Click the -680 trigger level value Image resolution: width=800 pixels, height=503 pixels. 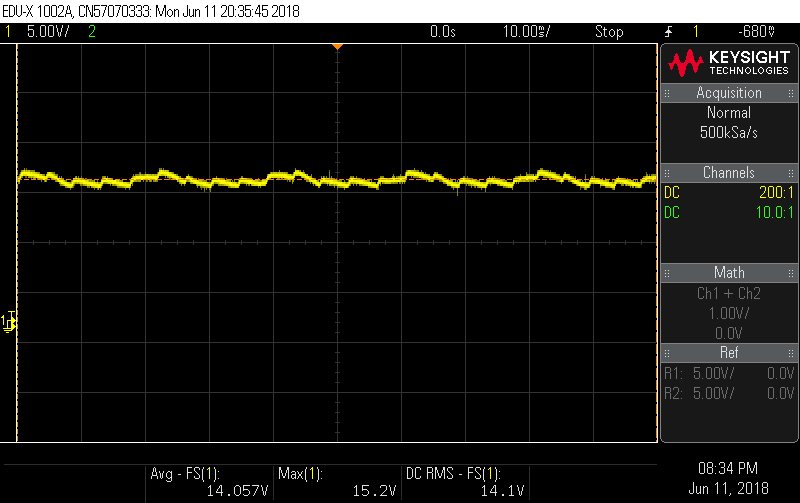point(757,32)
